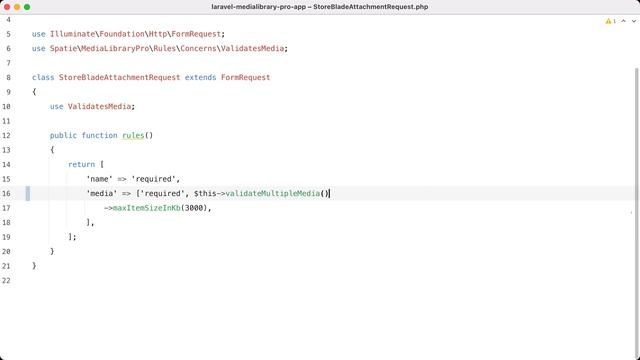
Task: Click the rules method name
Action: pos(133,136)
